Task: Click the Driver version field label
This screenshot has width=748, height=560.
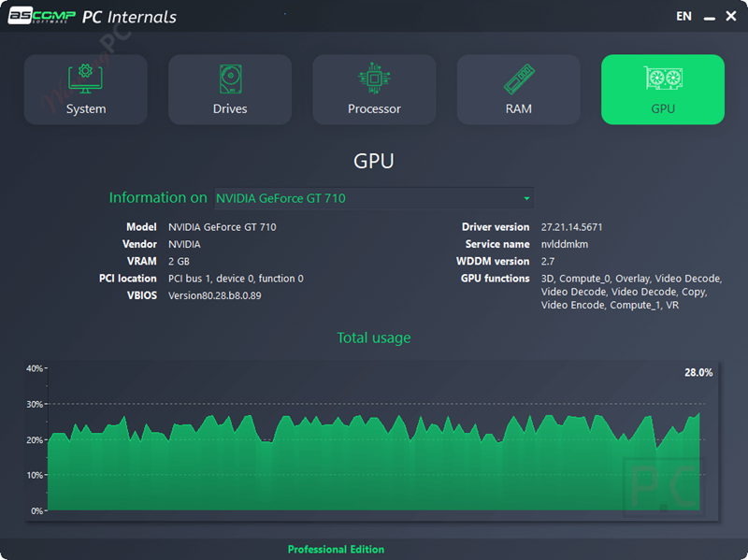Action: coord(496,227)
